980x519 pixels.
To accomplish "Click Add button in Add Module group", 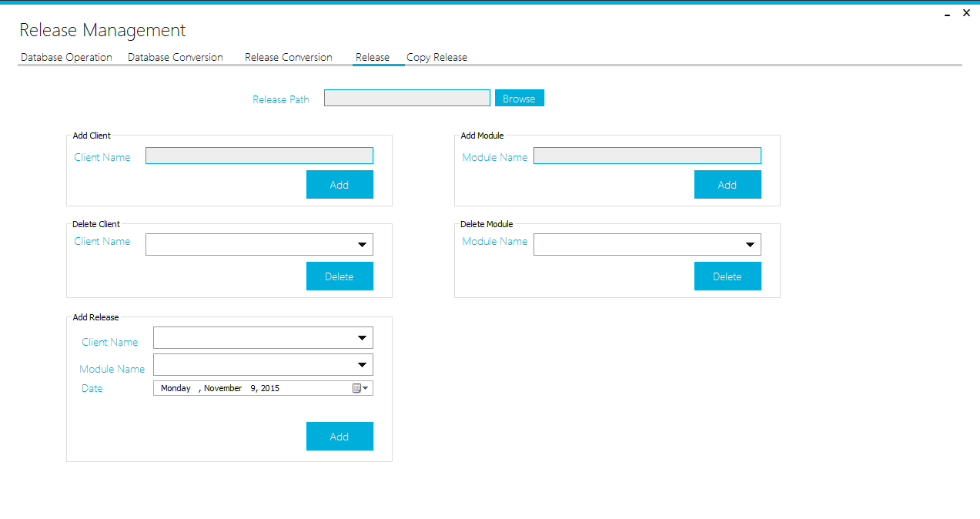I will (x=727, y=185).
